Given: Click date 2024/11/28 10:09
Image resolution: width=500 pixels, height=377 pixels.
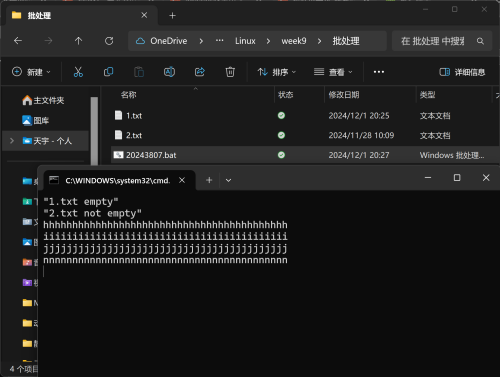Looking at the screenshot, I should tap(361, 135).
